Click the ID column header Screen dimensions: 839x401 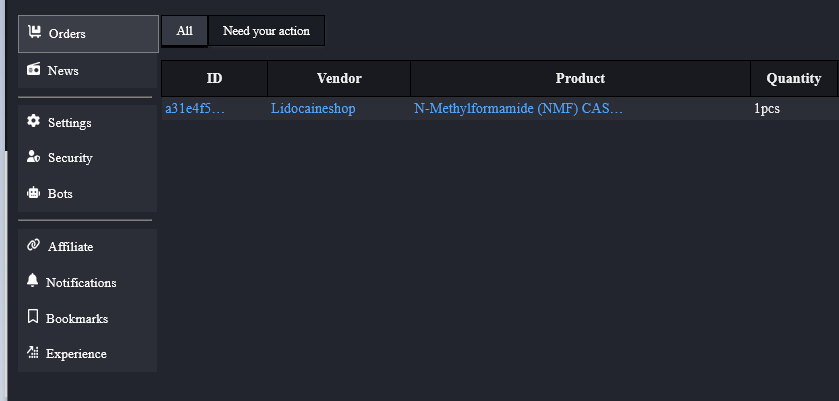214,78
